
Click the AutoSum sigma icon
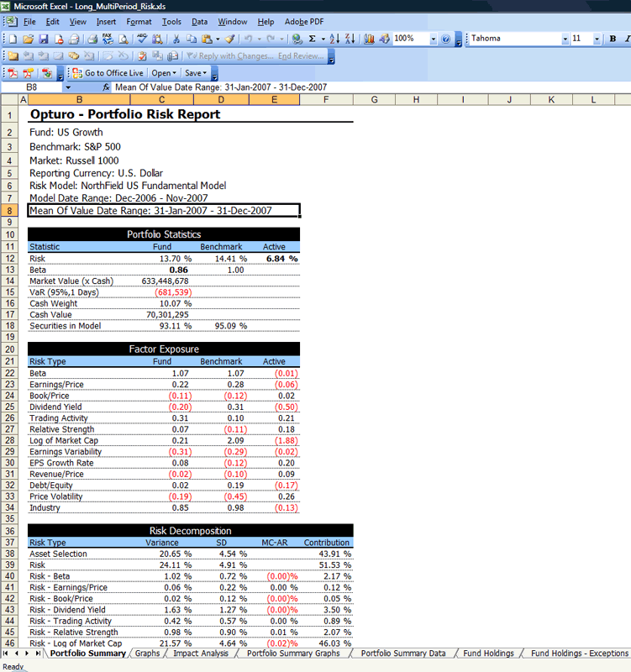(x=313, y=39)
